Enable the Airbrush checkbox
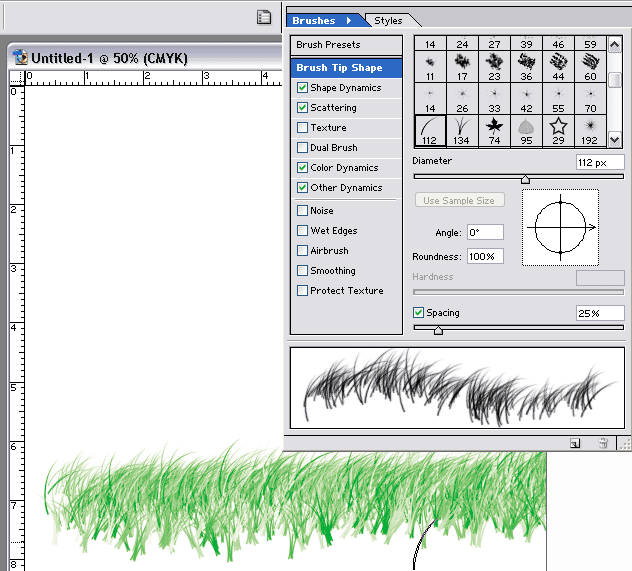The height and width of the screenshot is (571, 632). coord(302,251)
